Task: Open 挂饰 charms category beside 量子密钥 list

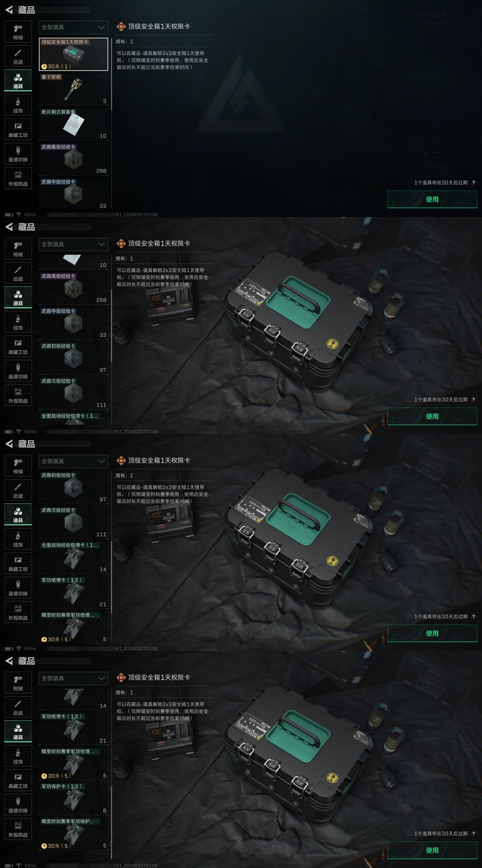Action: coord(18,105)
